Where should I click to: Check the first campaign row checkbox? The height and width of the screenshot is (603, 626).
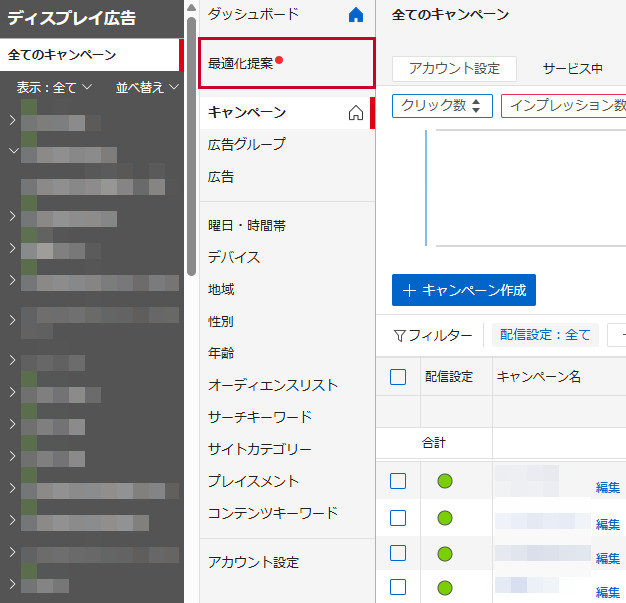click(x=398, y=481)
